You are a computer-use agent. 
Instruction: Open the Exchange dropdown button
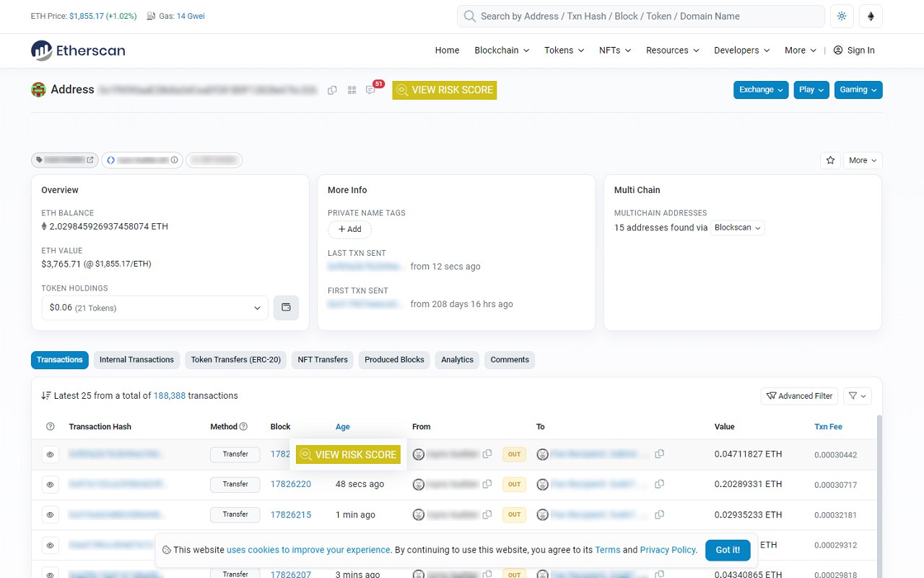761,90
